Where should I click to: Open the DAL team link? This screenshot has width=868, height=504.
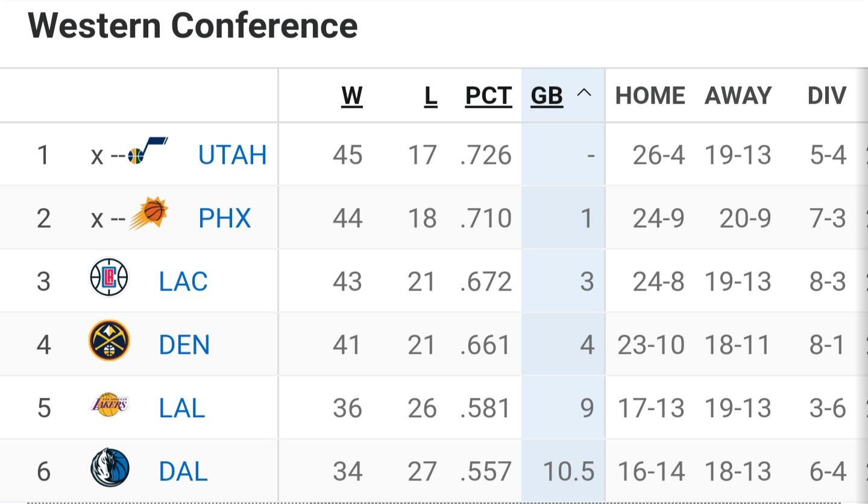(183, 471)
